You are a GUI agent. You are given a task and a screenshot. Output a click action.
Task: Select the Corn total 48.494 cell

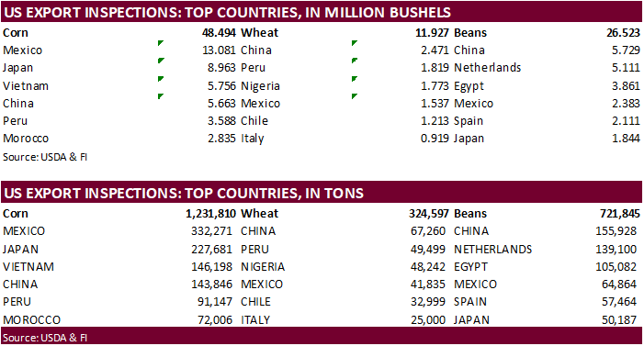click(219, 33)
